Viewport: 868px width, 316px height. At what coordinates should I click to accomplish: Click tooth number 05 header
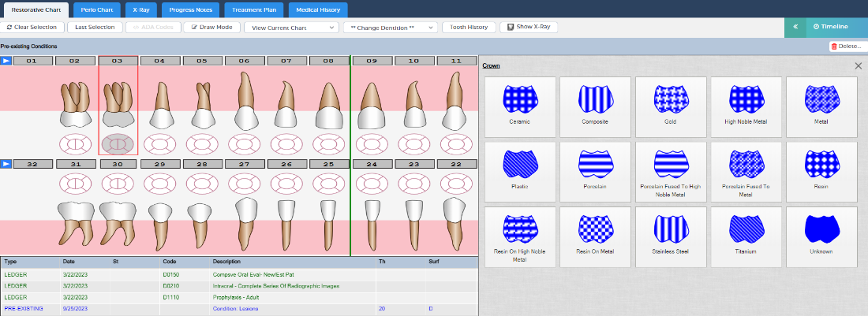coord(201,61)
